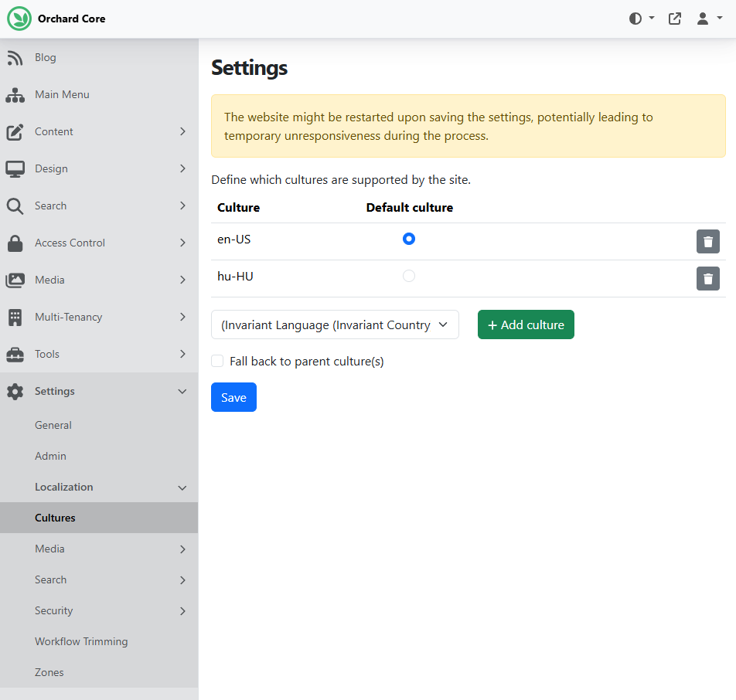The height and width of the screenshot is (700, 736).
Task: Expand the Settings Search submenu chevron
Action: [182, 580]
